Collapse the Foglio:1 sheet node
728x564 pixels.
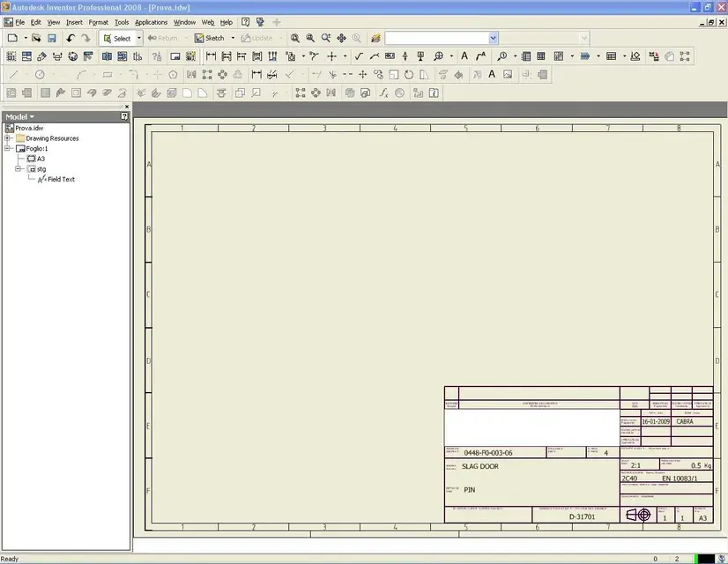[x=8, y=149]
